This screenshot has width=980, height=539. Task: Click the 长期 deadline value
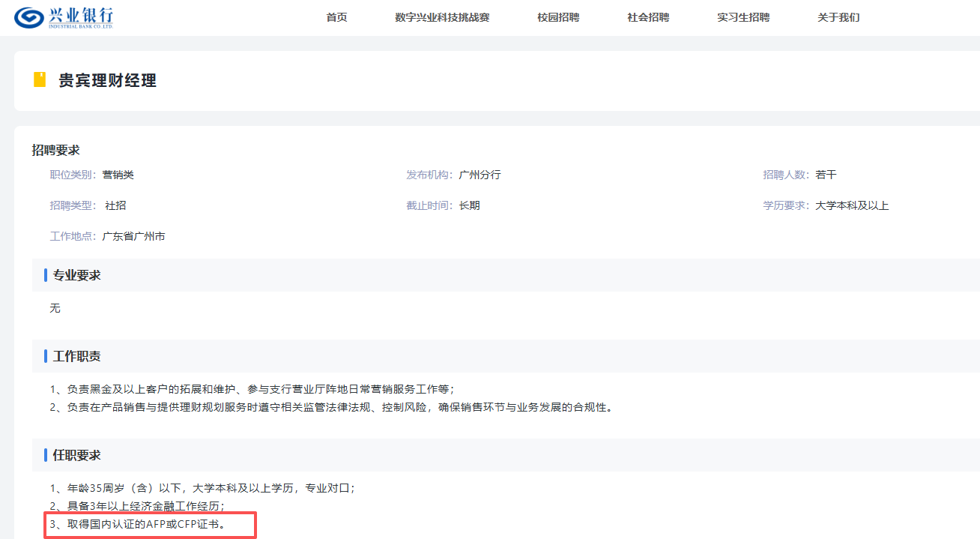[469, 205]
